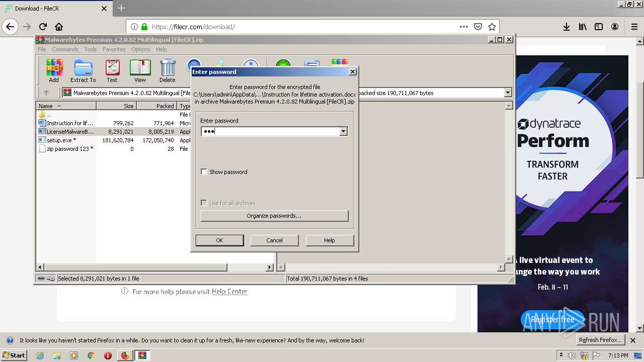Open the Help Center link
Viewport: 644px width, 362px height.
click(x=229, y=291)
